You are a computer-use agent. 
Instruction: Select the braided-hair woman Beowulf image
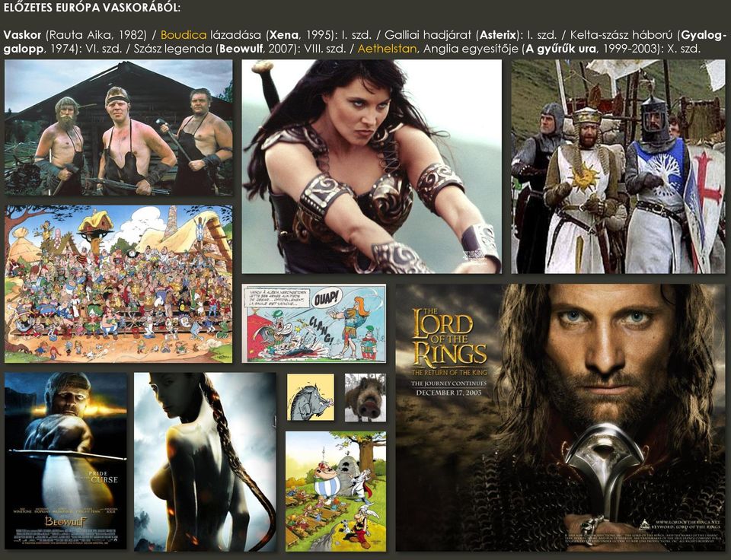coord(205,462)
